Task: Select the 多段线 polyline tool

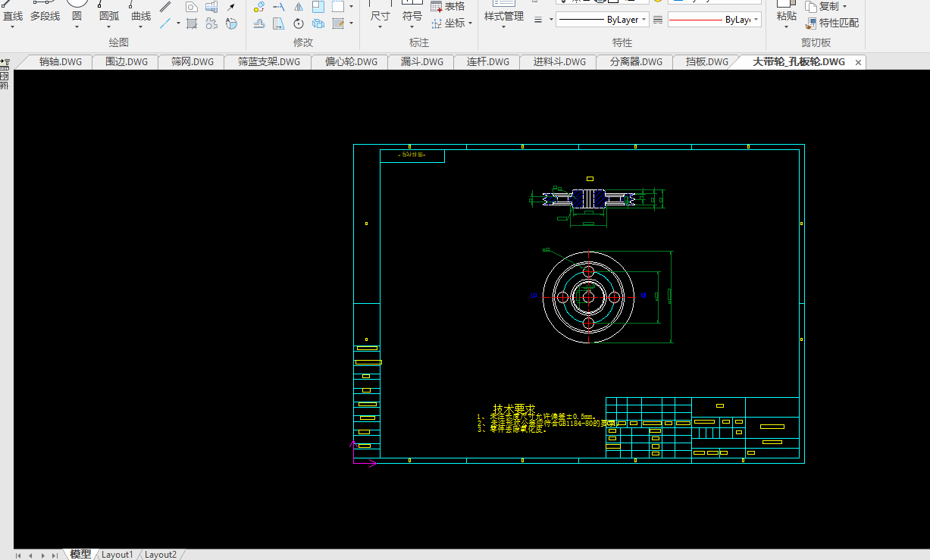Action: point(45,16)
